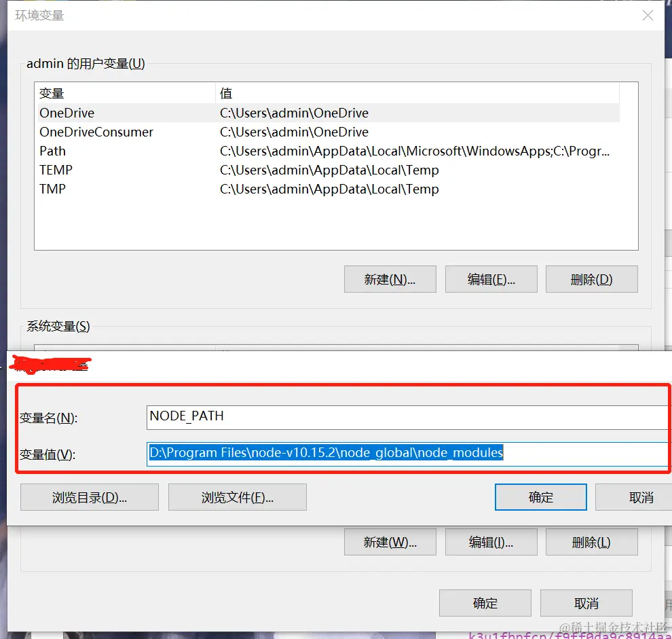The width and height of the screenshot is (672, 639).
Task: Click 新建(N)... for user variables
Action: [x=390, y=279]
